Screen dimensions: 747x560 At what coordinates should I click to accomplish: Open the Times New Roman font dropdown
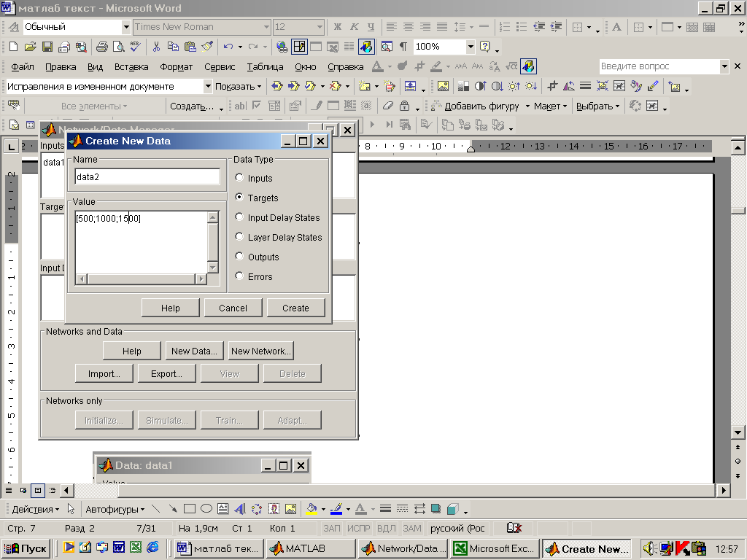tap(267, 27)
